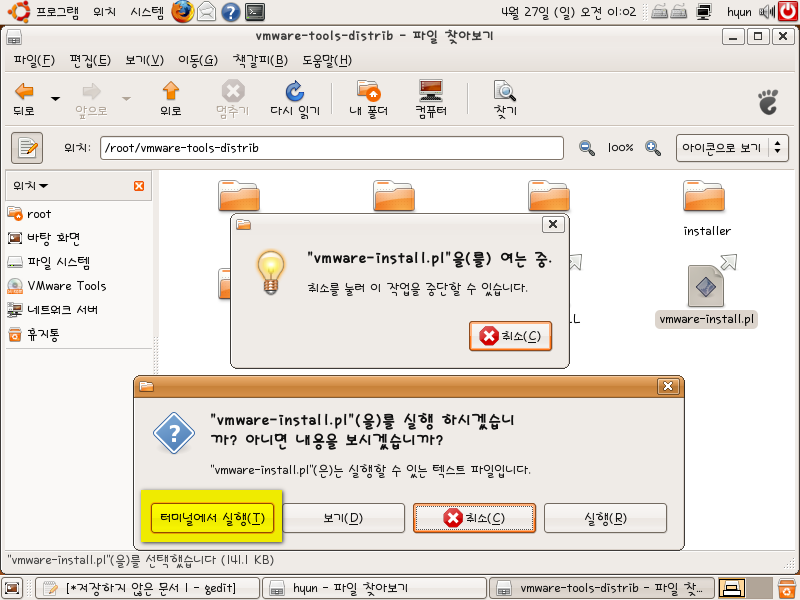Viewport: 800px width, 600px height.
Task: Open the help icon in top panel
Action: coord(231,12)
